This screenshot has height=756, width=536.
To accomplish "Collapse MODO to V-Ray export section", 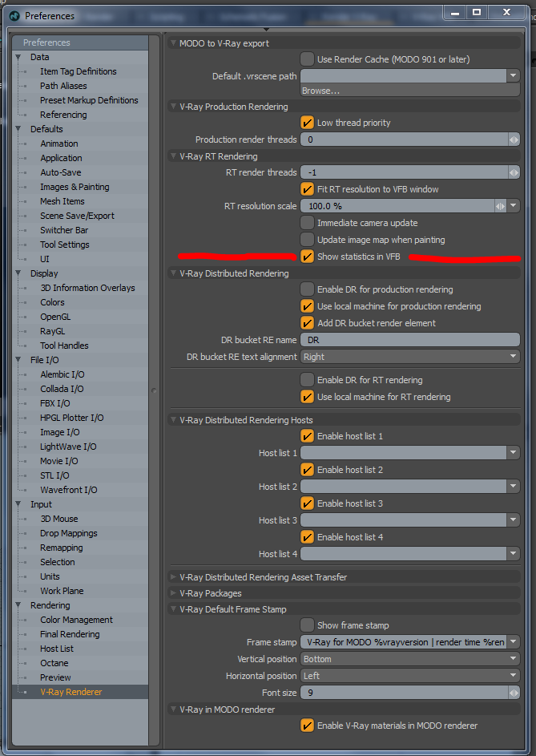I will pos(173,43).
